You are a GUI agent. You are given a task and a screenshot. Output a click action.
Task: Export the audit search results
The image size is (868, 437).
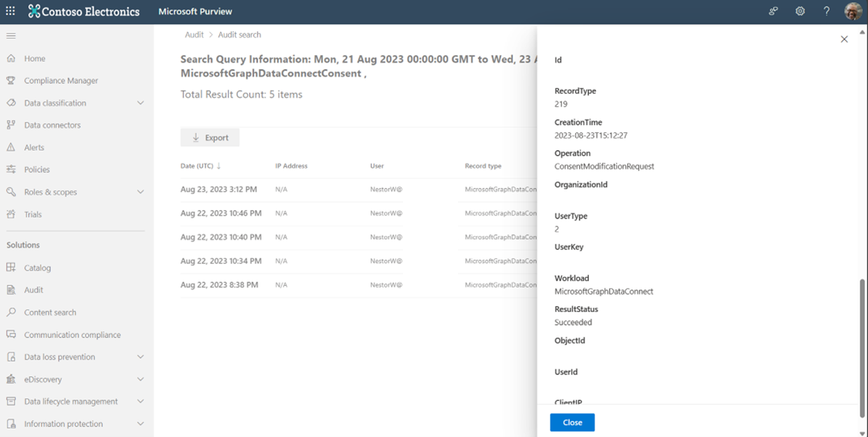click(210, 138)
